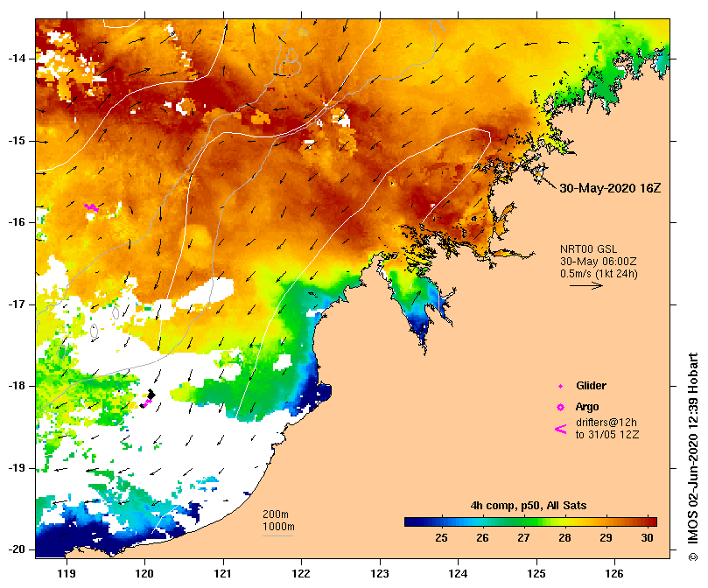
Task: Click the magenta Glider legend marker
Action: (560, 386)
